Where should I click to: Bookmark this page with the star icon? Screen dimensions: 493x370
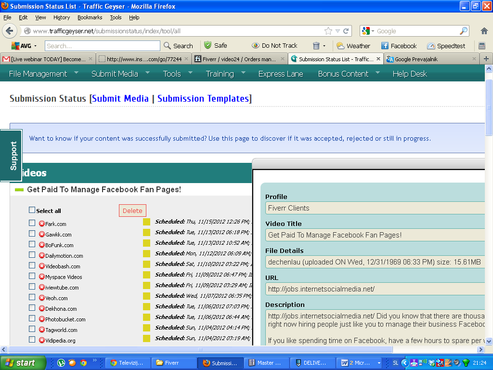pos(328,31)
